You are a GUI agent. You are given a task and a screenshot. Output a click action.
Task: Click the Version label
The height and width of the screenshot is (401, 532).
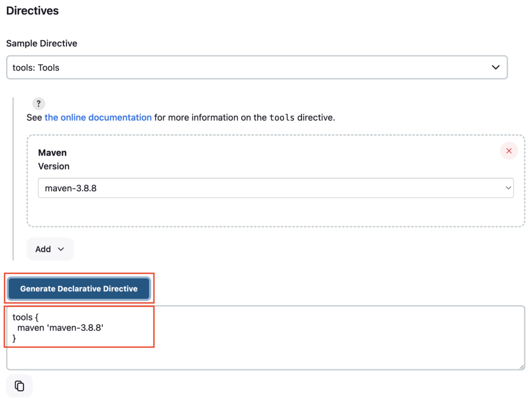(x=54, y=166)
